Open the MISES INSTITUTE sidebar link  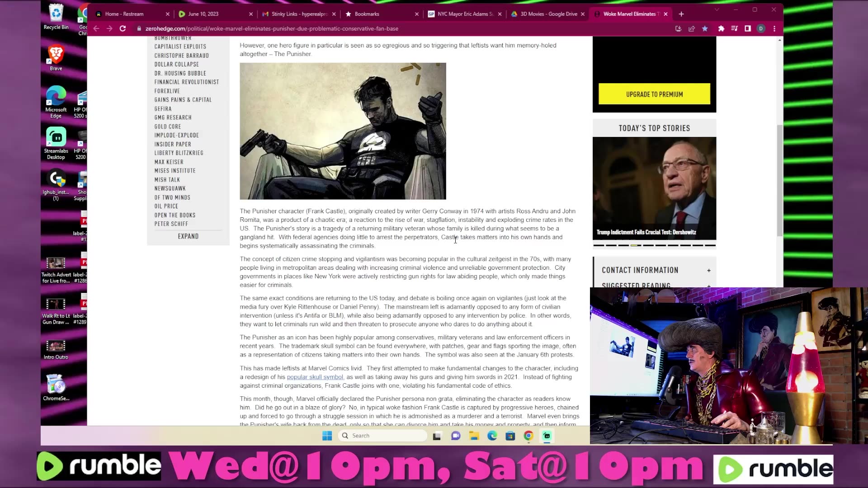(175, 171)
